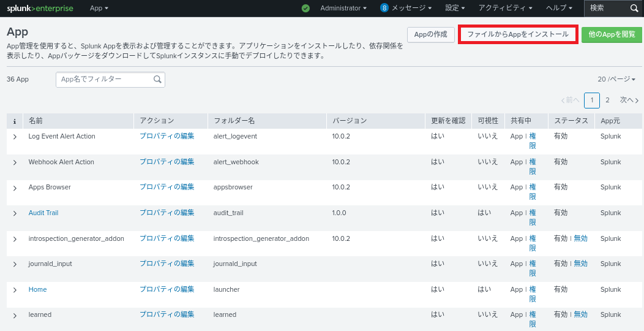Click in the App名でフィルター input field
644x331 pixels.
coord(104,80)
